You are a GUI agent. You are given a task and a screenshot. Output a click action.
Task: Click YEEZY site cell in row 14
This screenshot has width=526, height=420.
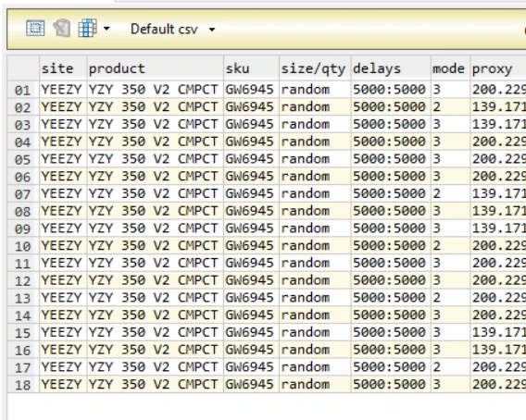point(63,315)
